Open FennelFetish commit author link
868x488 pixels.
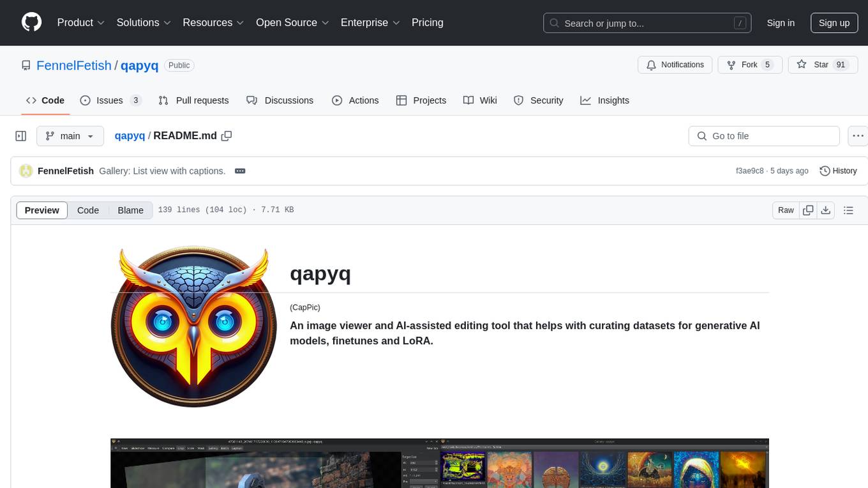pos(66,171)
